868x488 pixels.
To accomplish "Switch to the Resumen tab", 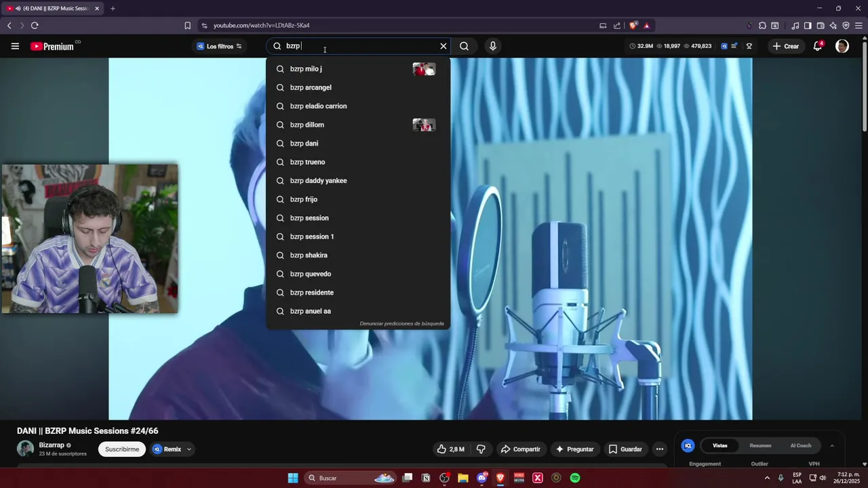I will point(760,446).
